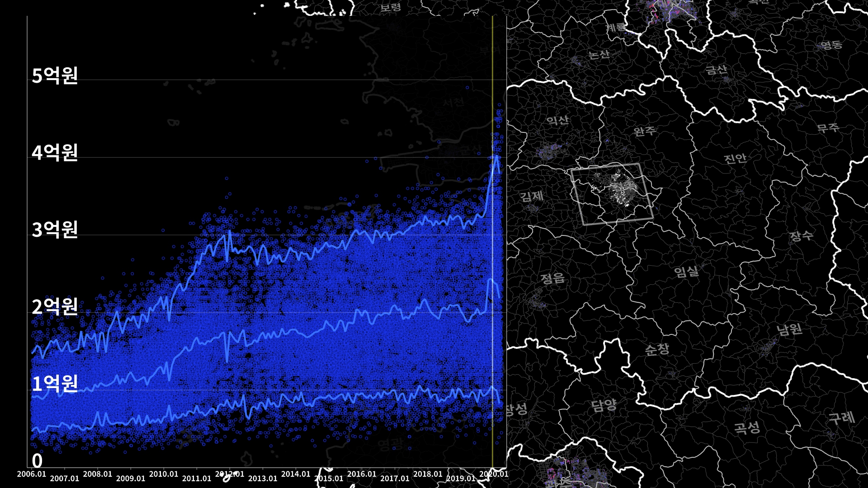Click the 1억원 y-axis label
Viewport: 868px width, 488px height.
pyautogui.click(x=55, y=384)
